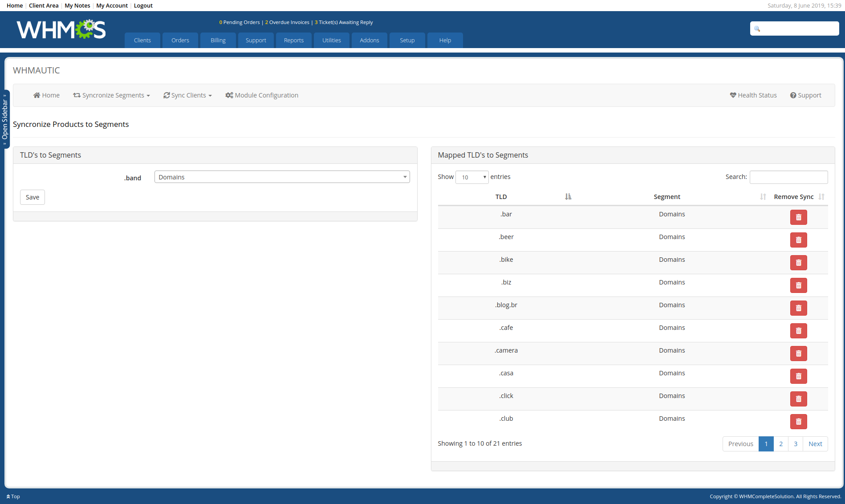Click trash icon for .blog.br row
845x504 pixels.
798,308
